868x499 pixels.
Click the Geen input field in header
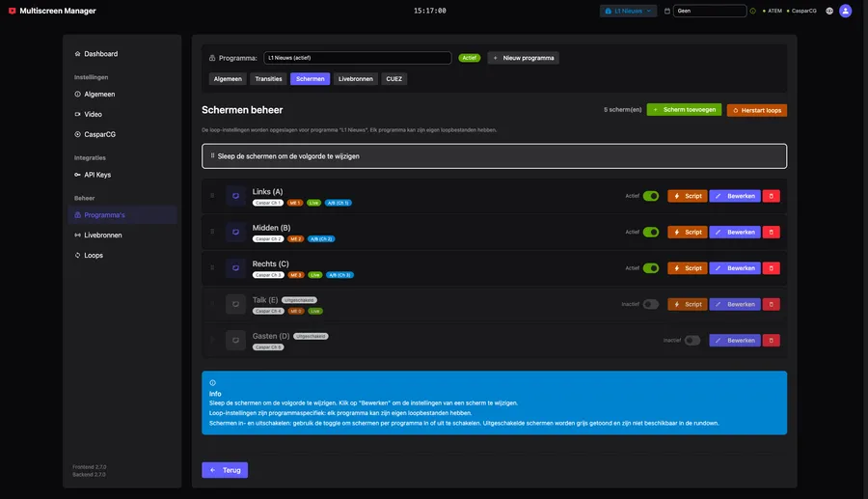[x=710, y=11]
